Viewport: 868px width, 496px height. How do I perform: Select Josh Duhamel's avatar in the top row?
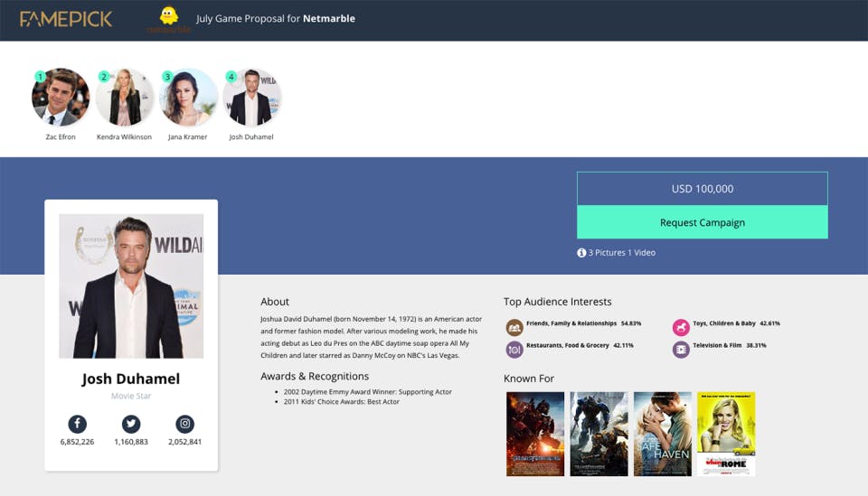(251, 98)
